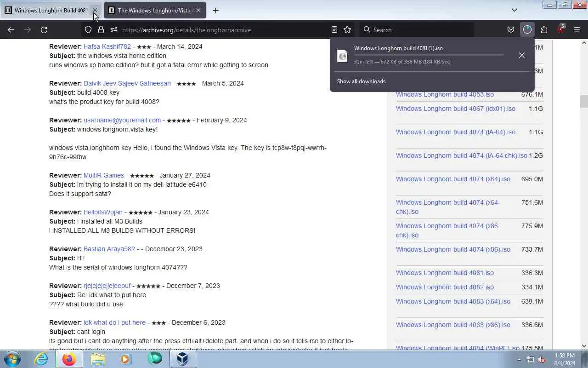This screenshot has height=368, width=588.
Task: Open Windows Explorer folder from taskbar
Action: pyautogui.click(x=97, y=359)
